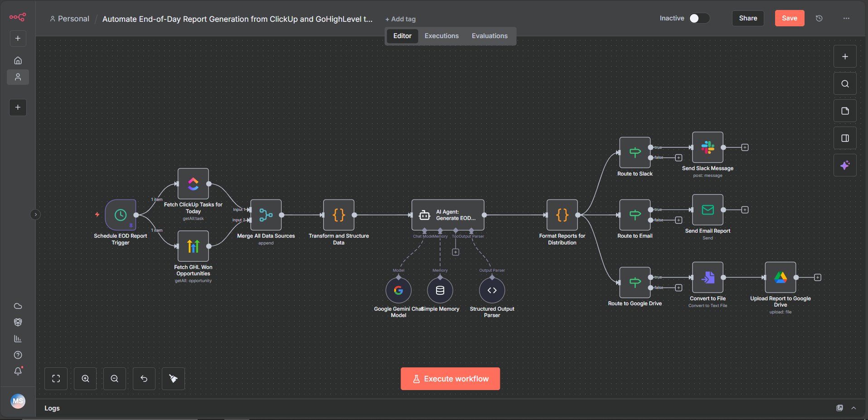
Task: Select the Send Slack Message node
Action: (x=708, y=147)
